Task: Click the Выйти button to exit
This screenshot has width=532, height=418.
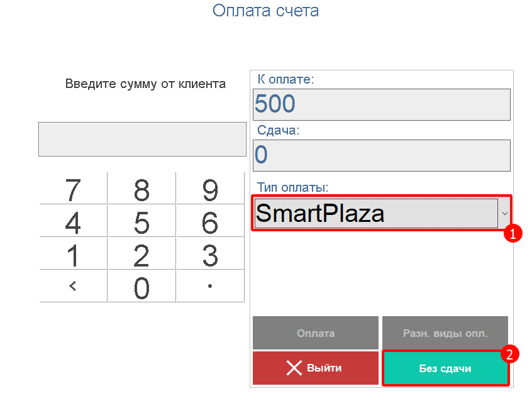Action: tap(315, 368)
